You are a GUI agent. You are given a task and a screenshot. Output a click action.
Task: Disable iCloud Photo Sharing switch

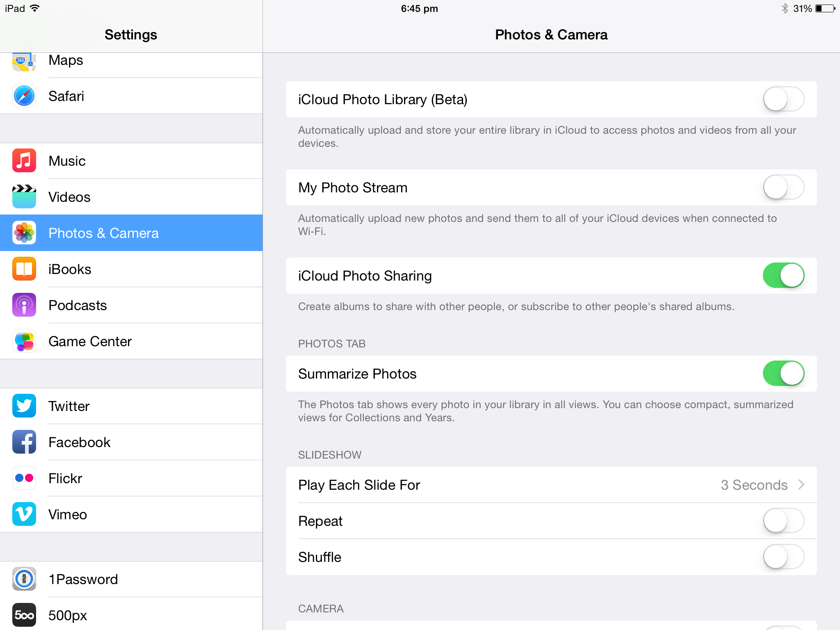pyautogui.click(x=783, y=276)
